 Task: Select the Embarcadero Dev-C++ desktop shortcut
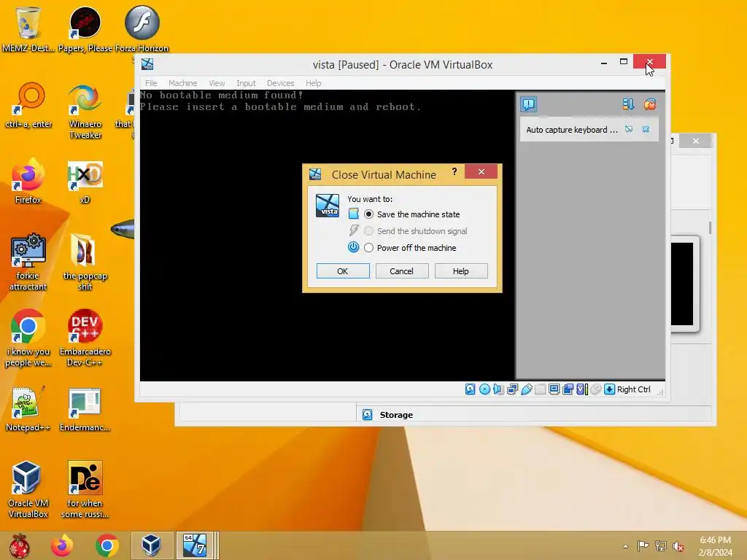click(x=85, y=338)
